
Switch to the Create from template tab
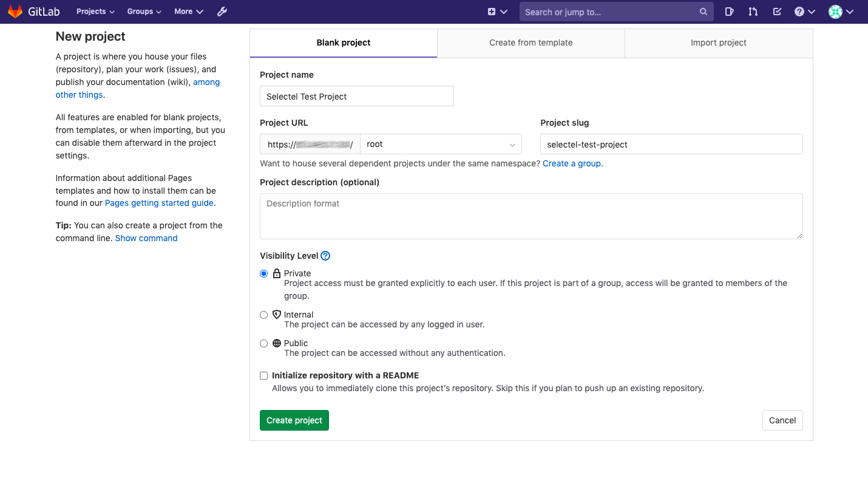coord(531,43)
